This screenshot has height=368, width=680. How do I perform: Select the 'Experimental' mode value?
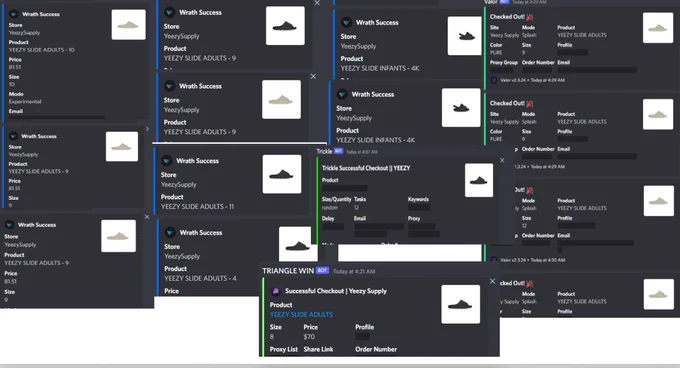[x=25, y=101]
